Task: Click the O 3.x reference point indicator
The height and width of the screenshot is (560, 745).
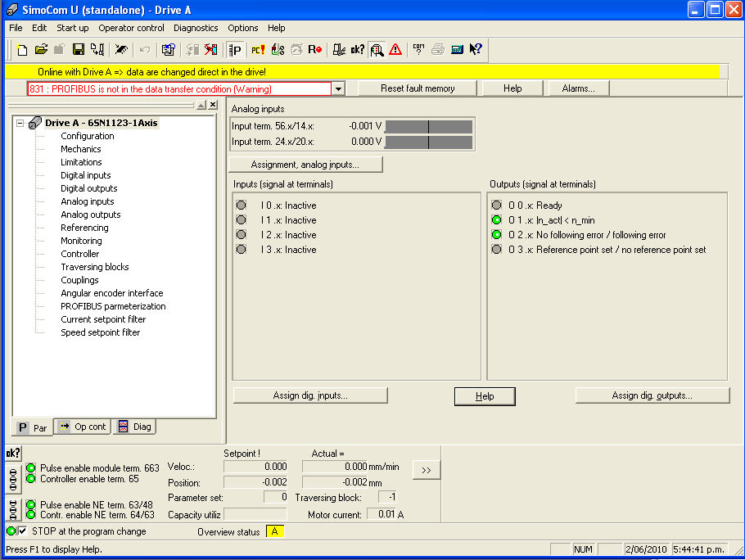Action: pos(496,250)
